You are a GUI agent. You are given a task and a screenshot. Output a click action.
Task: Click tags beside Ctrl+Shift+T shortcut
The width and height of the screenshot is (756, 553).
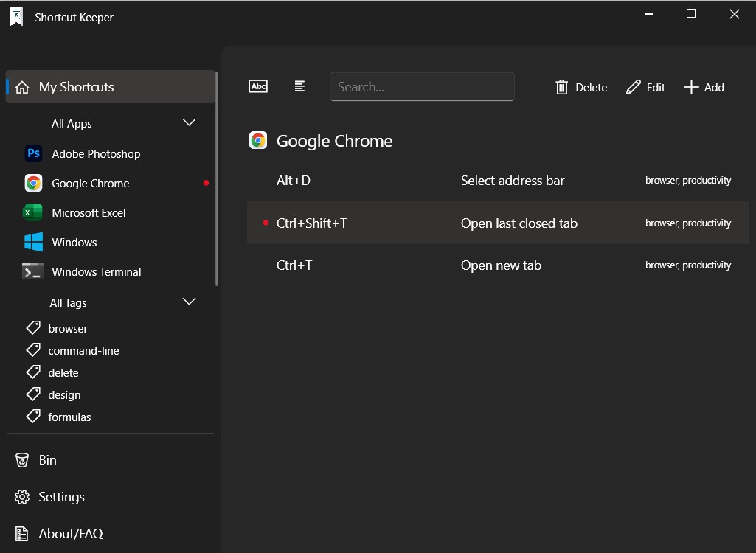pos(688,223)
